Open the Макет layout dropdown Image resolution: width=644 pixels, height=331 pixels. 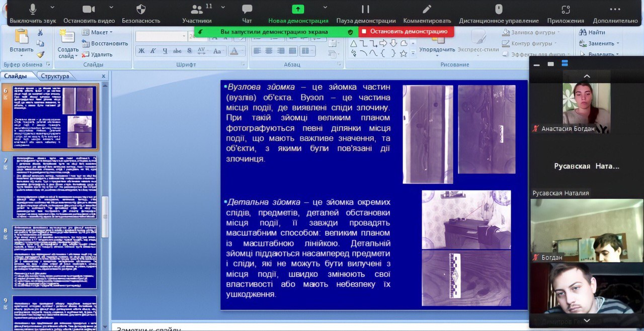[x=99, y=32]
